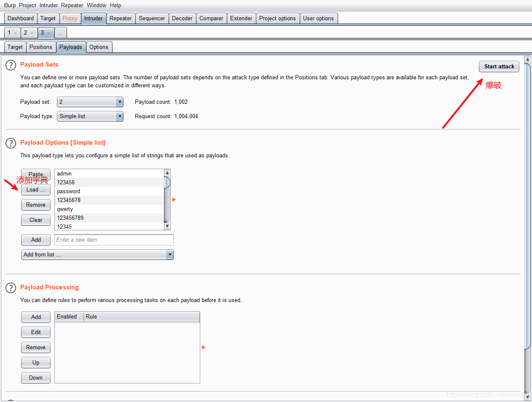
Task: Click the Start attack button
Action: tap(499, 66)
